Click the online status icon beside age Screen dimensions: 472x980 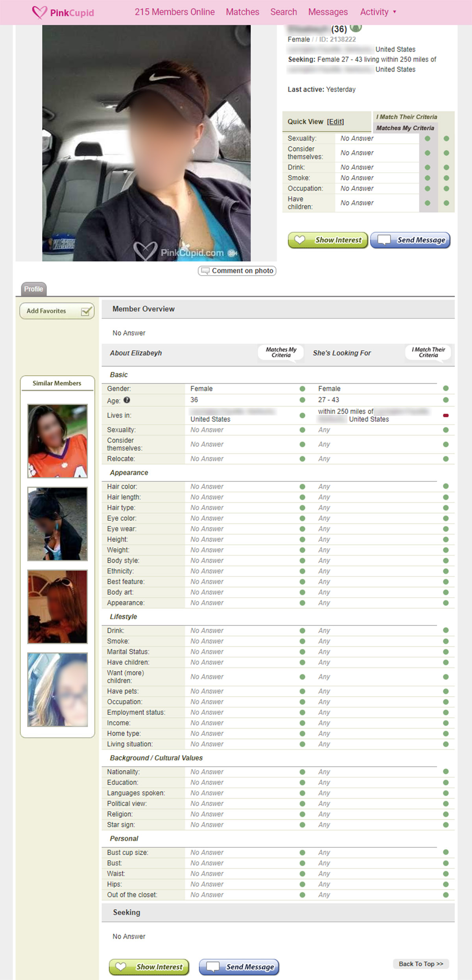click(x=356, y=28)
